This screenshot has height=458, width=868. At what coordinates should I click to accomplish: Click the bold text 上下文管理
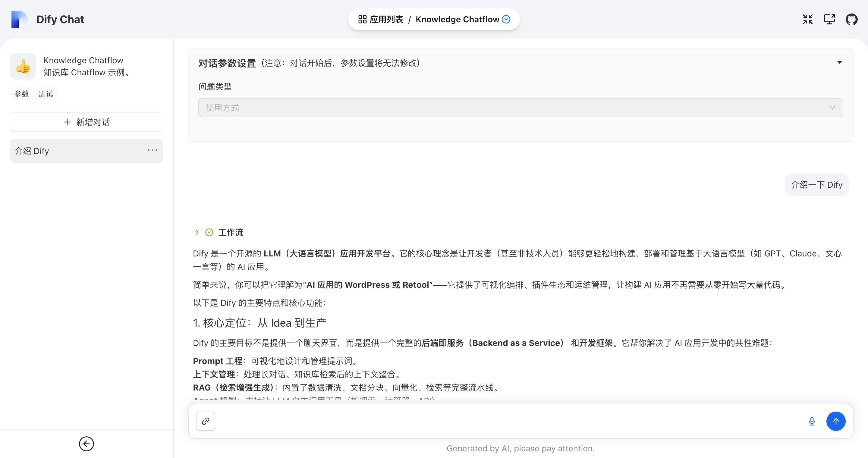click(214, 374)
